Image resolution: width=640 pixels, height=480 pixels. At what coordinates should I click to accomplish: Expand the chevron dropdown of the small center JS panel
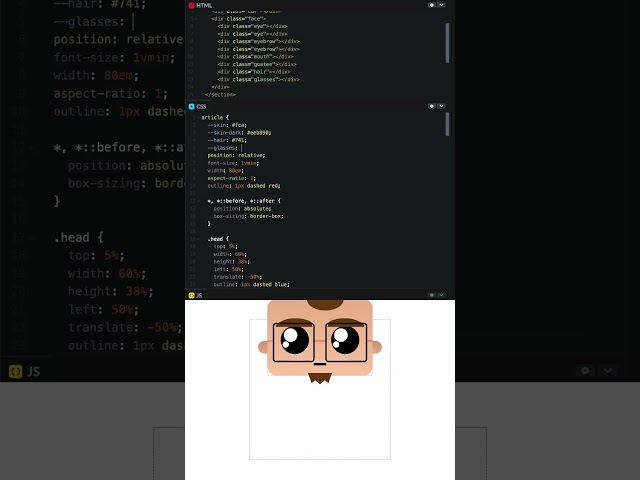pyautogui.click(x=441, y=295)
